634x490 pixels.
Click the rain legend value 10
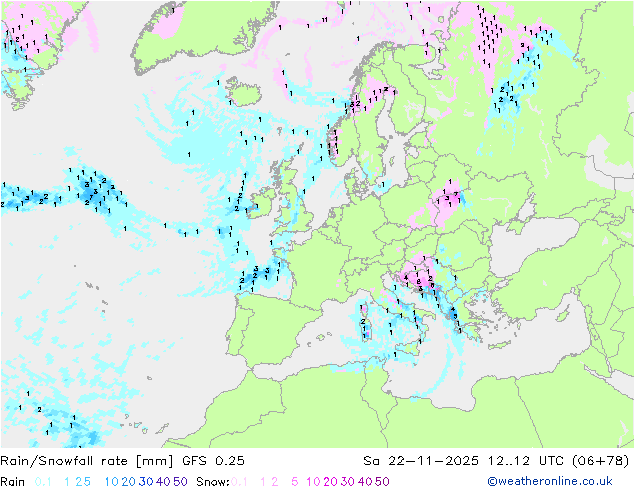coord(111,482)
